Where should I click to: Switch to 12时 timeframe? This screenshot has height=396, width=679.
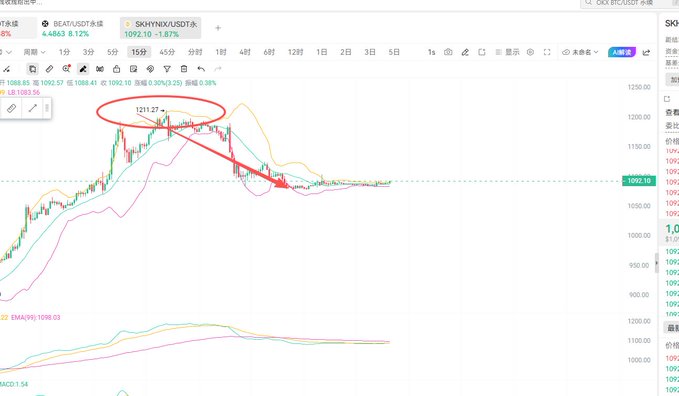[x=295, y=52]
